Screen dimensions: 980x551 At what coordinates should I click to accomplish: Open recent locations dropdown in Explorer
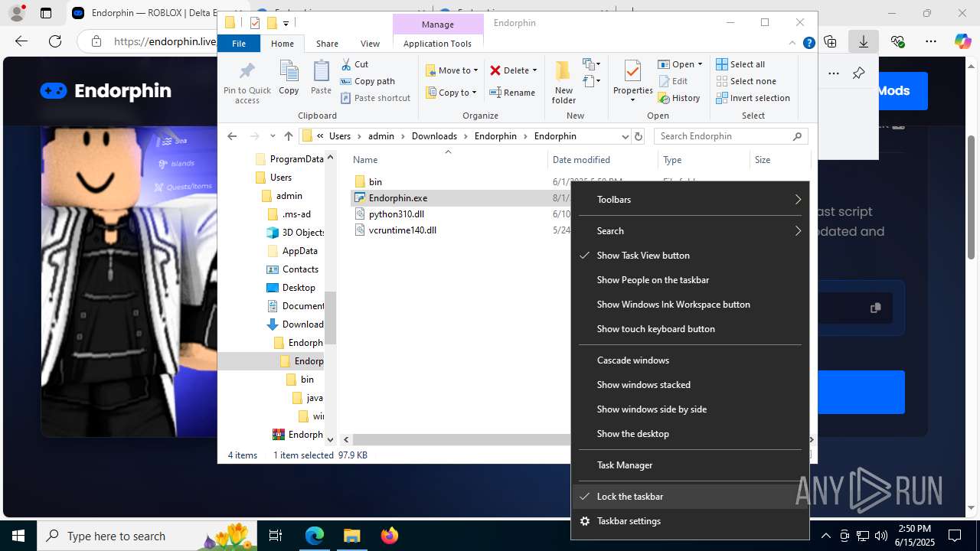click(273, 136)
